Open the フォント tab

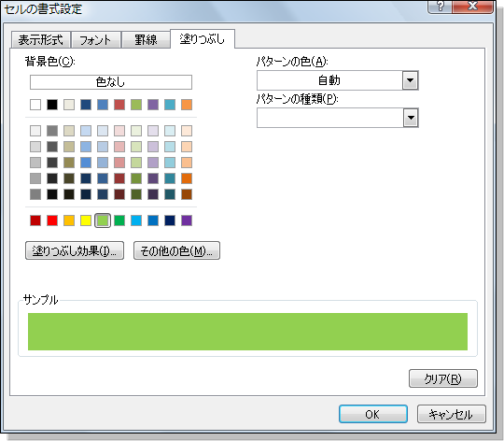pyautogui.click(x=95, y=40)
